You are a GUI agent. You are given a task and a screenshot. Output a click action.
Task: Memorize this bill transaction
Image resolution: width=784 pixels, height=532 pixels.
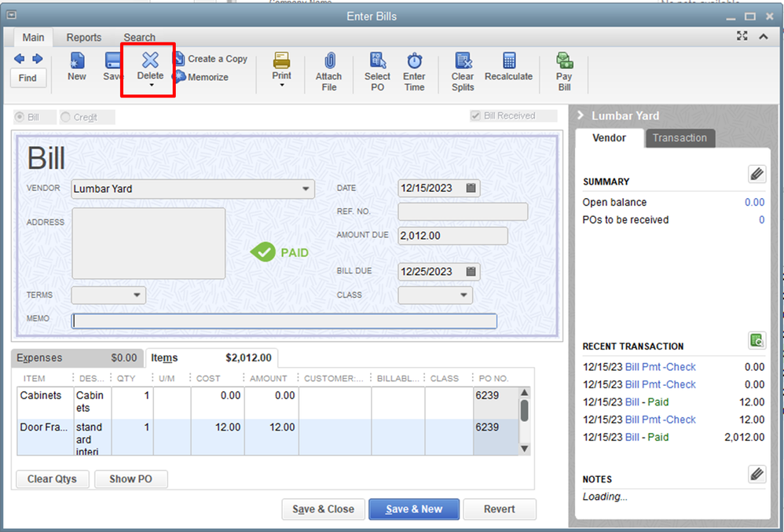point(201,77)
